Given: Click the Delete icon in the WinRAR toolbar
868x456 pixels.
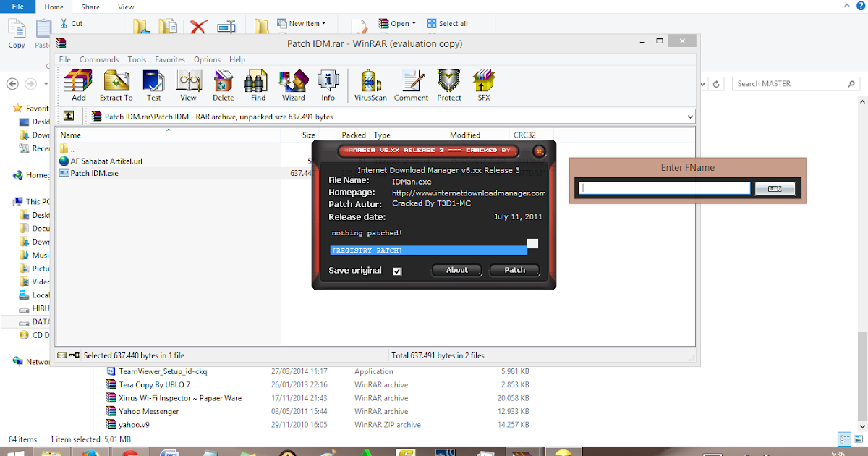Looking at the screenshot, I should point(223,85).
